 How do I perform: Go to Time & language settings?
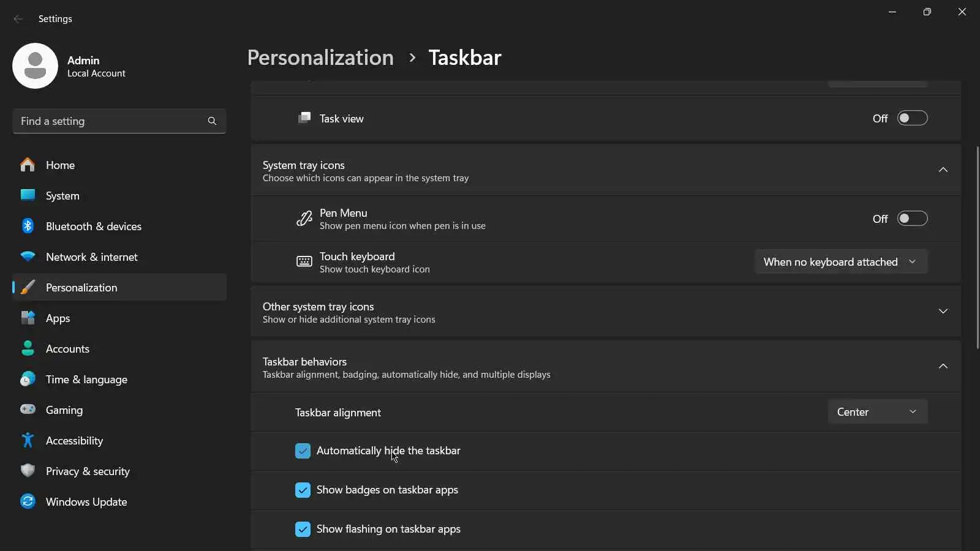click(86, 380)
